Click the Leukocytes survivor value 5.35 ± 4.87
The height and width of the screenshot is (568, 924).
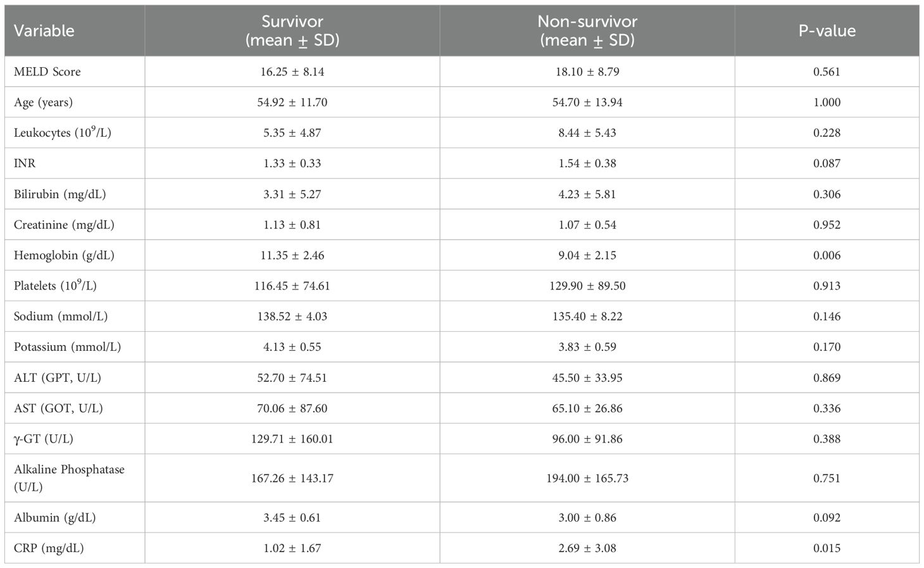click(292, 132)
